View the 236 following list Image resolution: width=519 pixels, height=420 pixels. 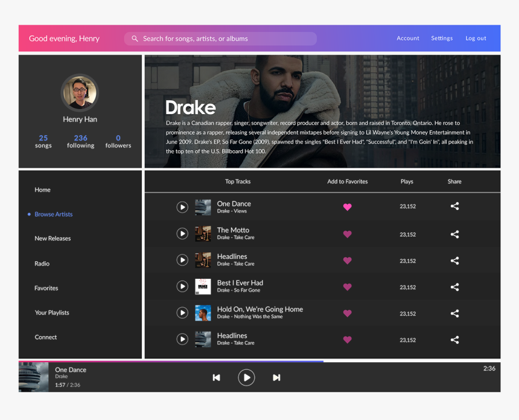tap(80, 141)
